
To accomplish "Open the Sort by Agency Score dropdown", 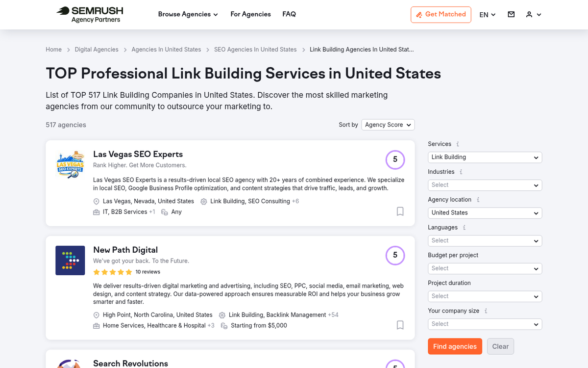I will [x=388, y=125].
